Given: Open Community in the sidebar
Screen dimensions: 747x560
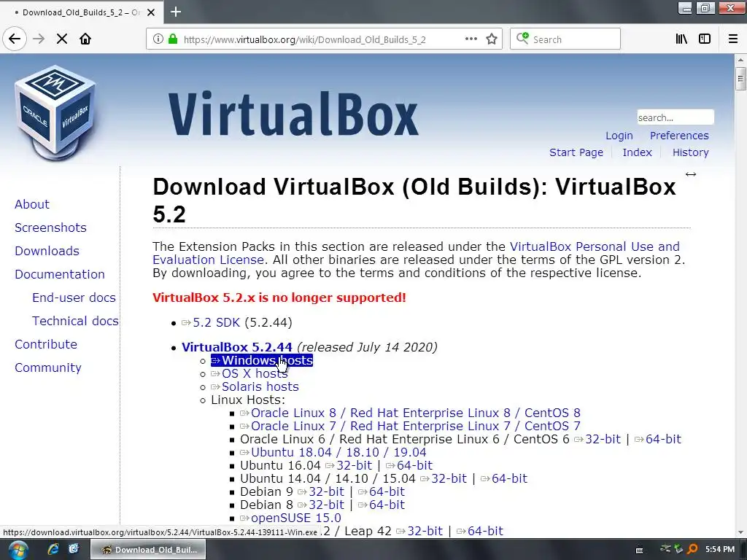Looking at the screenshot, I should point(47,367).
